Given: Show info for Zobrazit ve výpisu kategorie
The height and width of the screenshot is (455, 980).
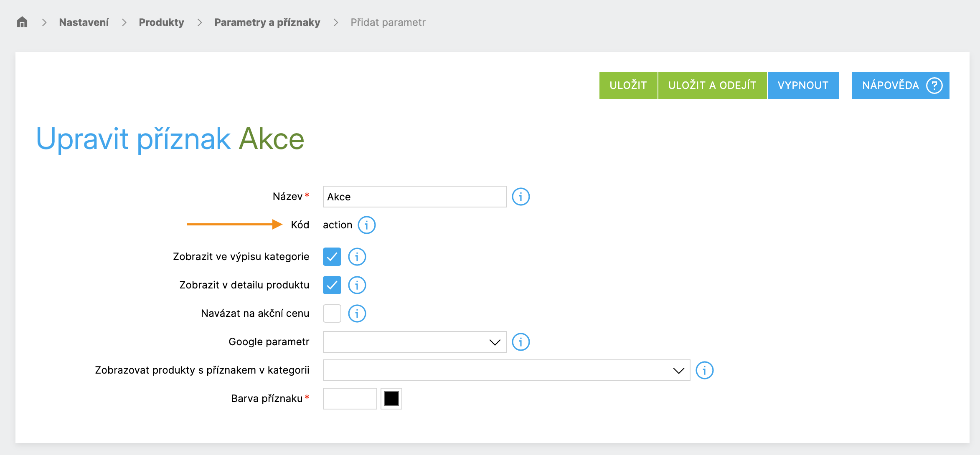Looking at the screenshot, I should [357, 257].
